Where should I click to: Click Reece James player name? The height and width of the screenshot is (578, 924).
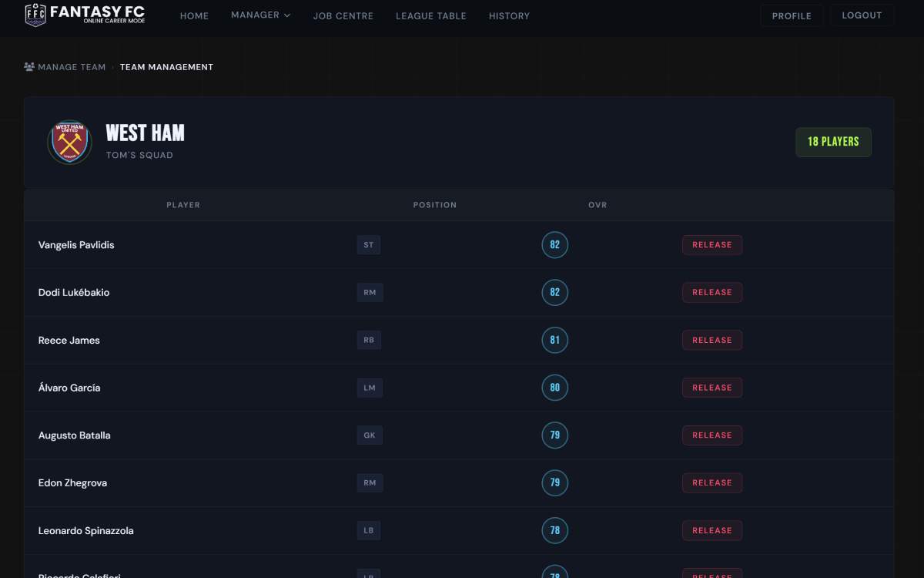tap(69, 340)
